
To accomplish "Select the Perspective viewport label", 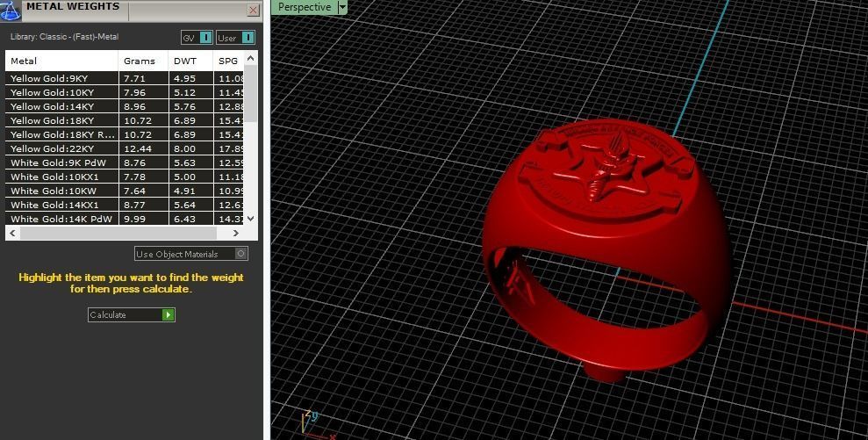I will (x=305, y=7).
